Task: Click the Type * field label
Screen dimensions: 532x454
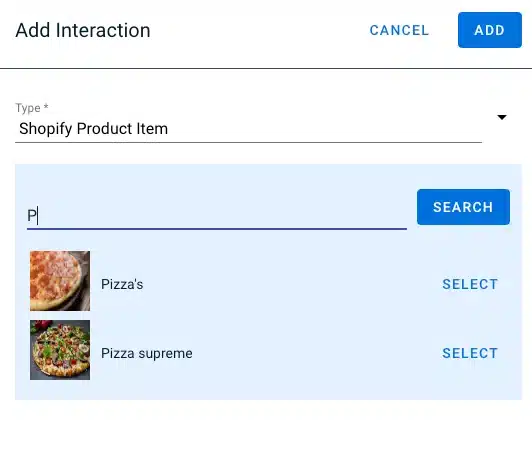Action: tap(32, 108)
